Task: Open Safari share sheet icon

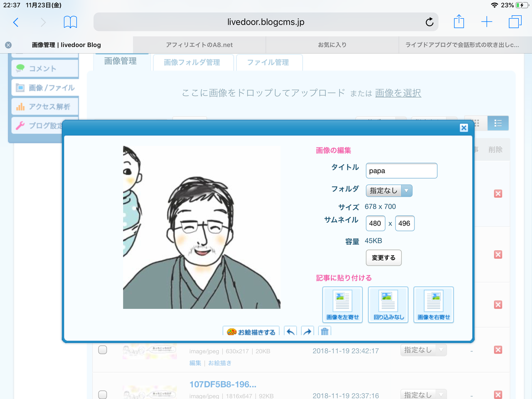Action: coord(459,21)
